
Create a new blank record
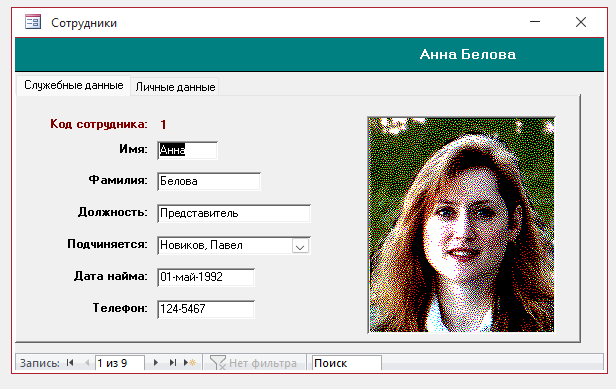pos(190,363)
